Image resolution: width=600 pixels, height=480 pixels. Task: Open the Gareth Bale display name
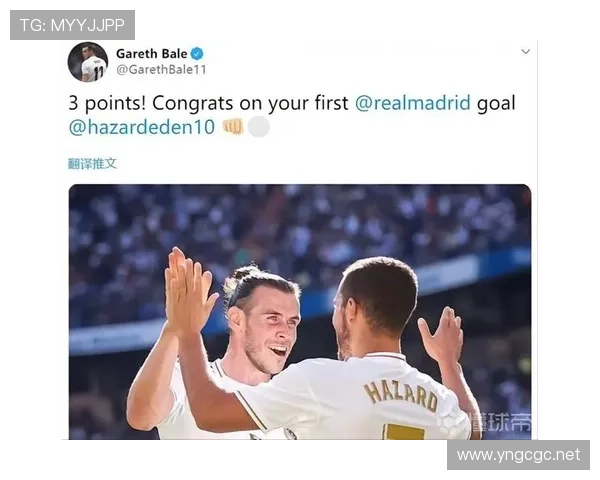click(152, 54)
